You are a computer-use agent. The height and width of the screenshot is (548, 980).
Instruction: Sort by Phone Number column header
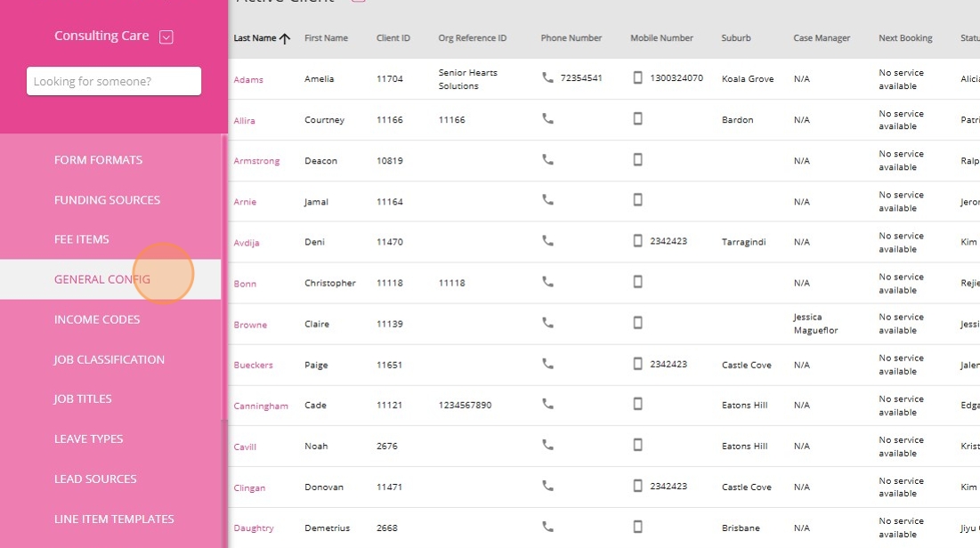[x=571, y=38]
